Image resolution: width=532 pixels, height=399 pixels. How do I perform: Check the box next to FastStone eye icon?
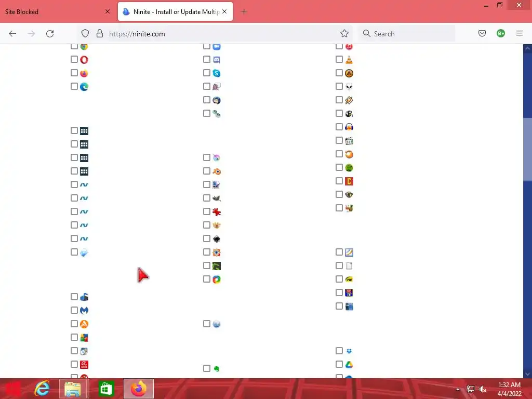pos(207,252)
